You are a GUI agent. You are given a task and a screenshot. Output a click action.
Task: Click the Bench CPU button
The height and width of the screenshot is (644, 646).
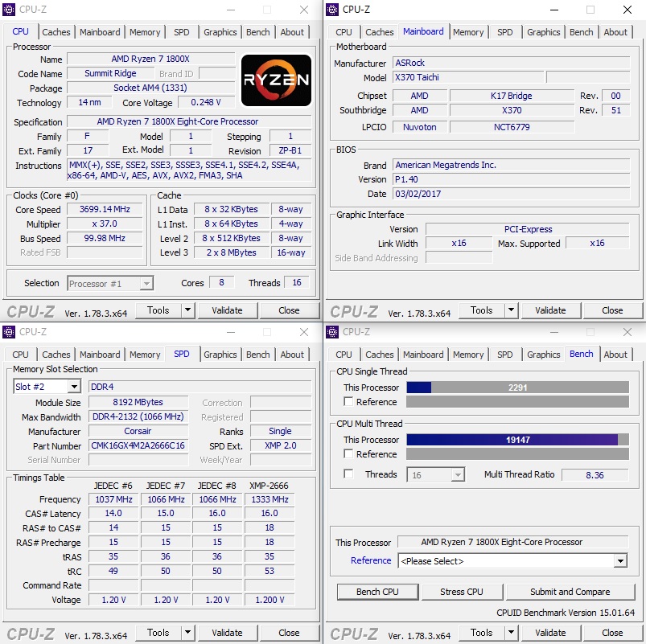click(x=377, y=592)
